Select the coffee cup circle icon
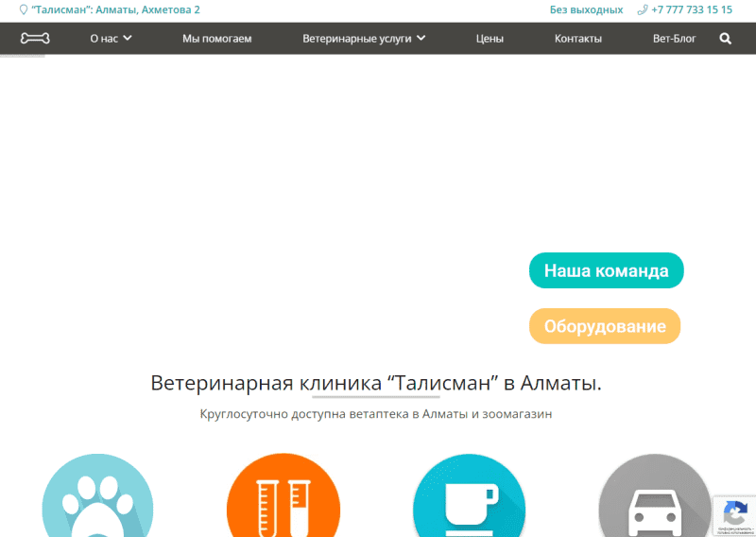This screenshot has height=537, width=756. (x=469, y=495)
